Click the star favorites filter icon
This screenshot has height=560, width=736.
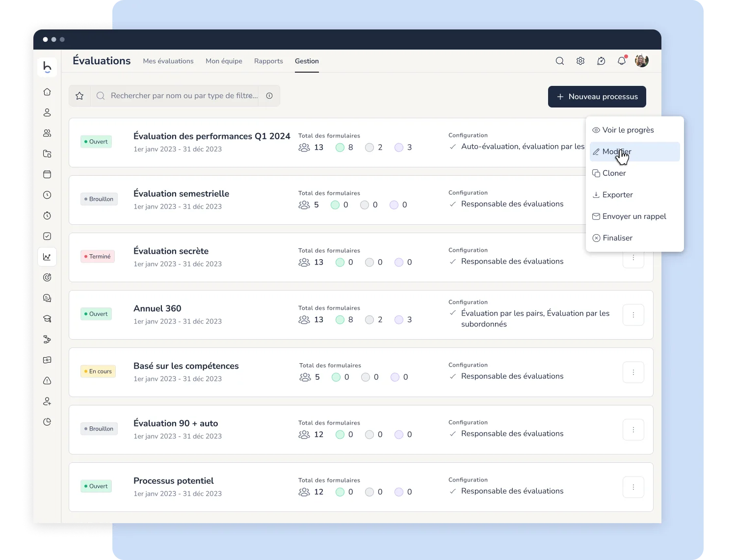[79, 96]
